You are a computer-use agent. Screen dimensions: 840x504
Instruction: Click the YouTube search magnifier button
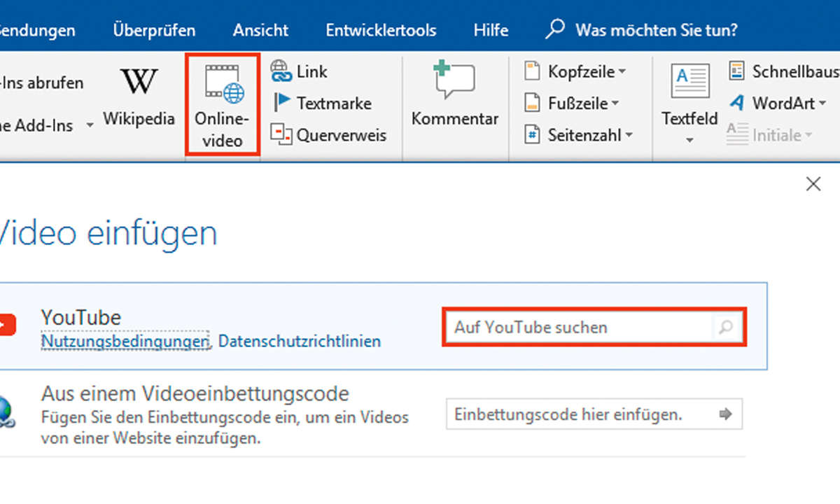coord(727,327)
